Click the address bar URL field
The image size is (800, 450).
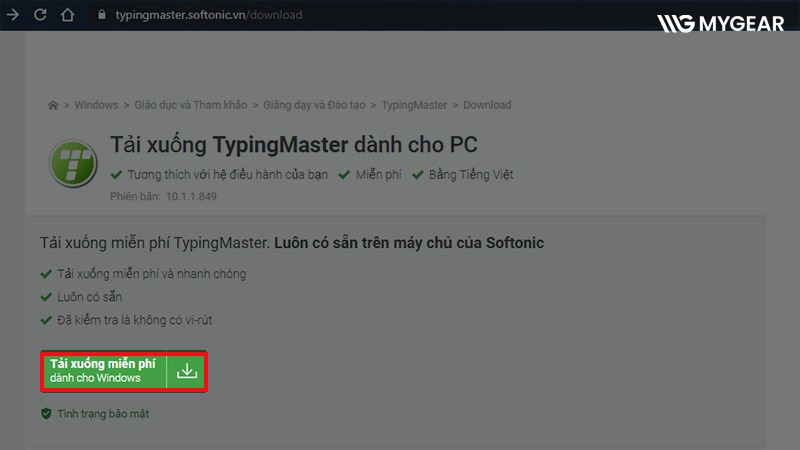pyautogui.click(x=209, y=15)
